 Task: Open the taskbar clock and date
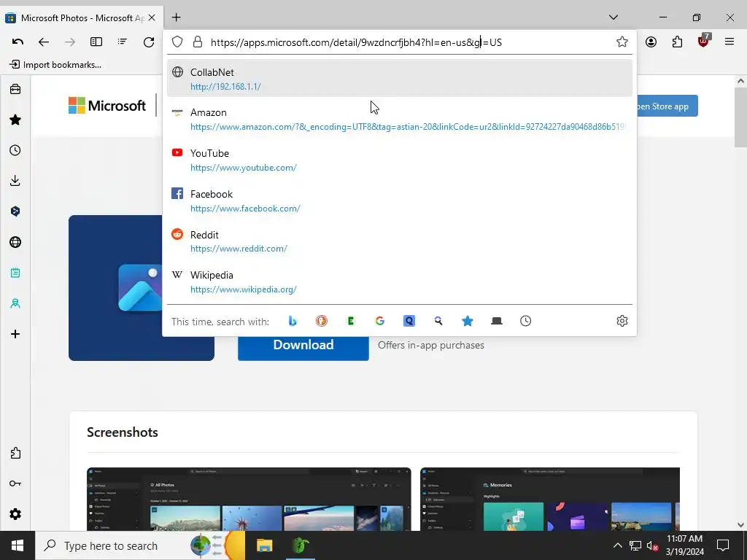click(684, 545)
